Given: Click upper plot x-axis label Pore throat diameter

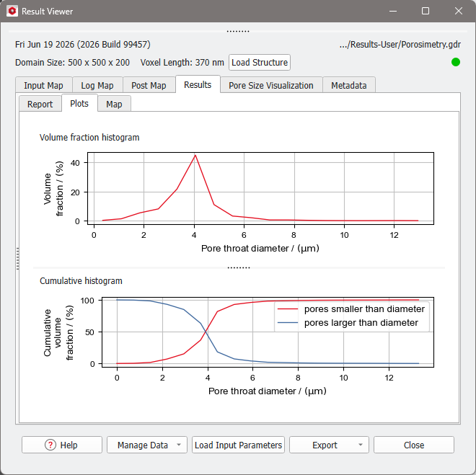Looking at the screenshot, I should tap(260, 249).
